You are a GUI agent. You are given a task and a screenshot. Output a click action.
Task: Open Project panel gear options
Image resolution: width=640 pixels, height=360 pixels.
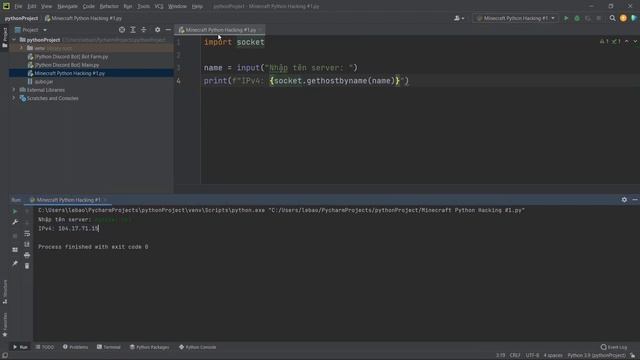pyautogui.click(x=158, y=30)
